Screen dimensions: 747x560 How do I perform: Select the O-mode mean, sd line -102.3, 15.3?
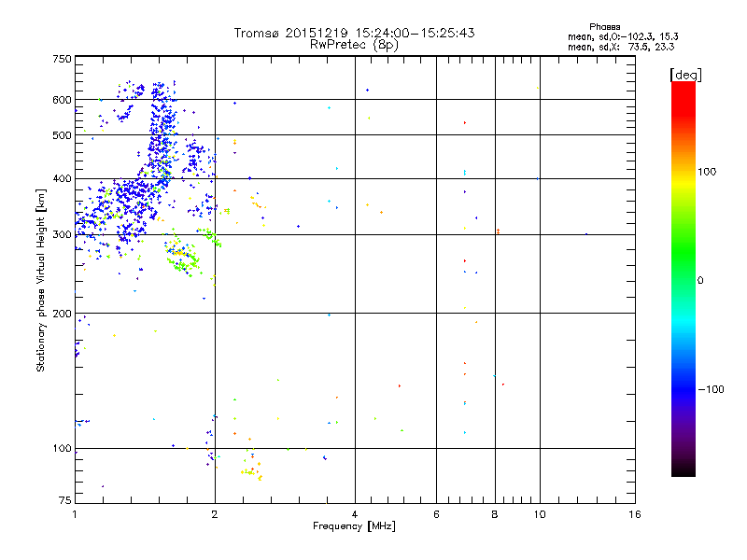[623, 36]
